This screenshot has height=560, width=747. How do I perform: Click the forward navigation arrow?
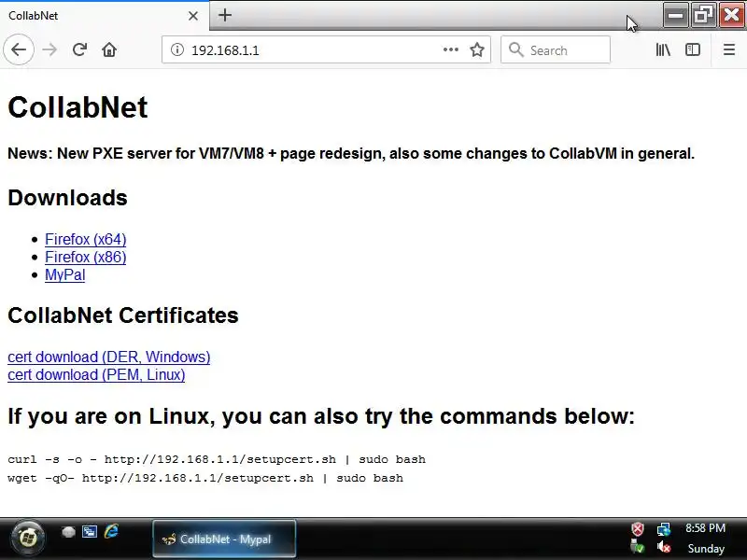[49, 49]
